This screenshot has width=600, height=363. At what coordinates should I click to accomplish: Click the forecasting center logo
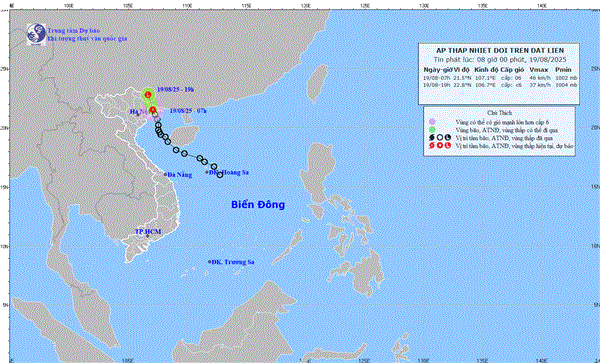pos(36,34)
